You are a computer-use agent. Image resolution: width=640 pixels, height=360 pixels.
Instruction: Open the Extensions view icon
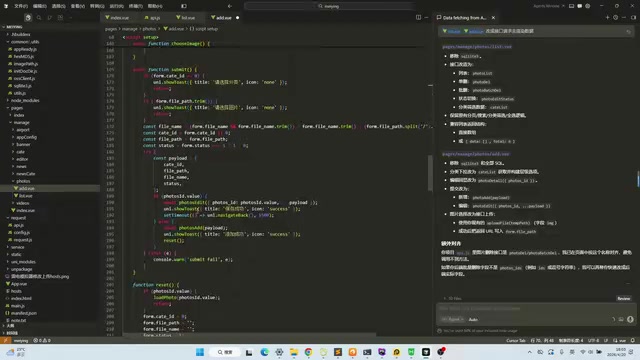pyautogui.click(x=60, y=18)
